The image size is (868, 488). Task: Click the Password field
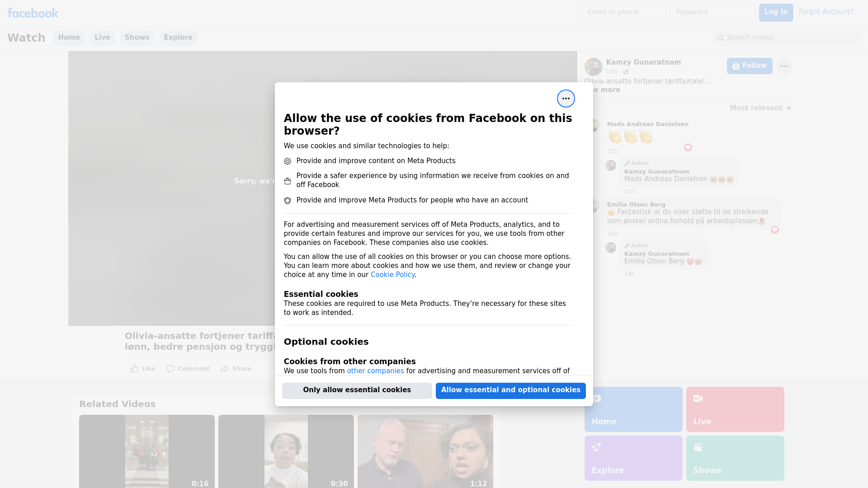(x=713, y=13)
